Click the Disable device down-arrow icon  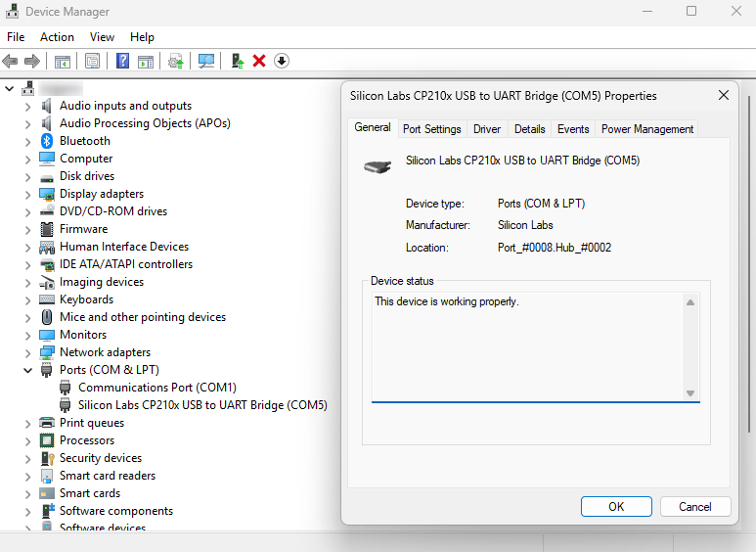[282, 62]
